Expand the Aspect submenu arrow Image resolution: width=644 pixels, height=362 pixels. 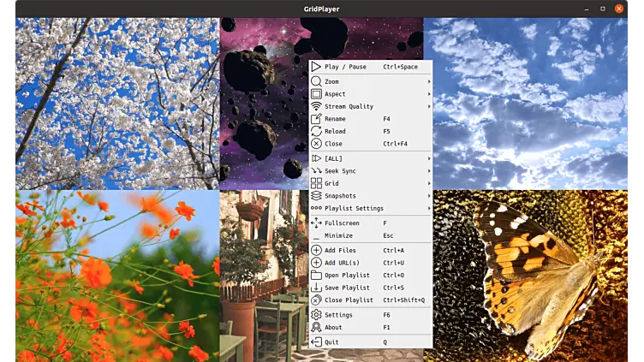coord(429,94)
